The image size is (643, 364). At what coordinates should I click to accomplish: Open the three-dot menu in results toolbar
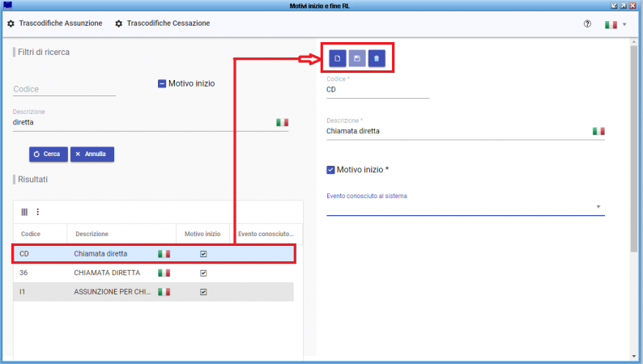pyautogui.click(x=38, y=212)
